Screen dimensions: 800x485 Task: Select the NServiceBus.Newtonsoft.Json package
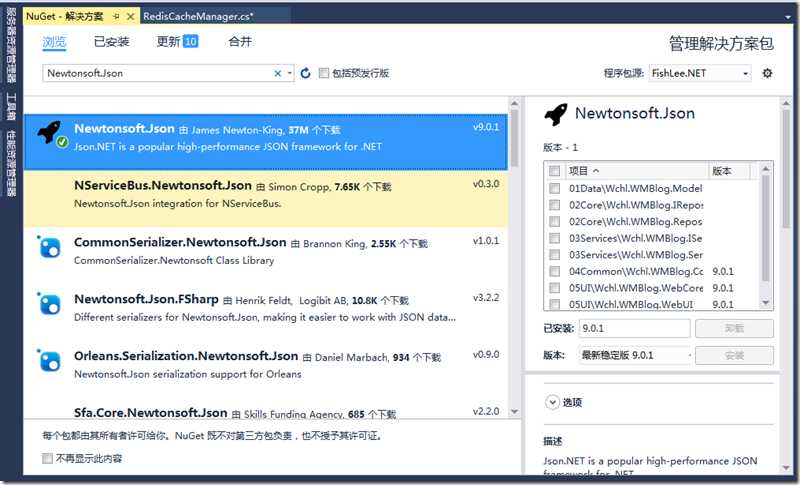[x=266, y=199]
